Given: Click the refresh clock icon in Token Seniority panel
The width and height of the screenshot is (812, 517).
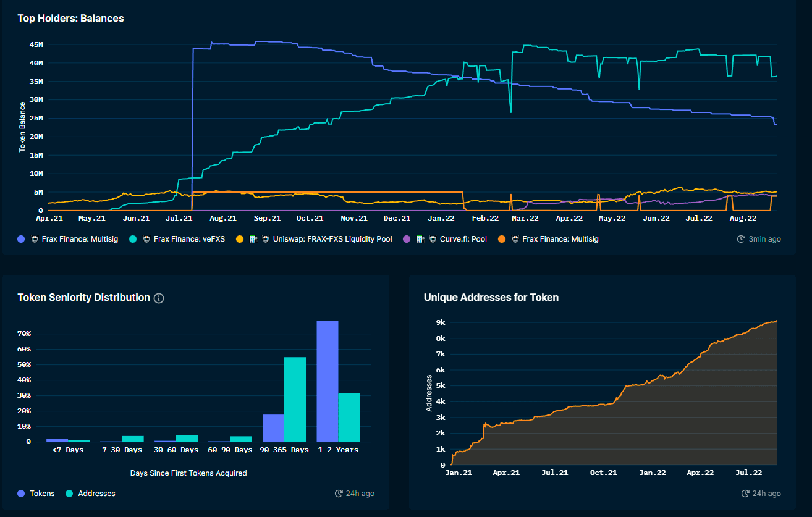Looking at the screenshot, I should (339, 494).
